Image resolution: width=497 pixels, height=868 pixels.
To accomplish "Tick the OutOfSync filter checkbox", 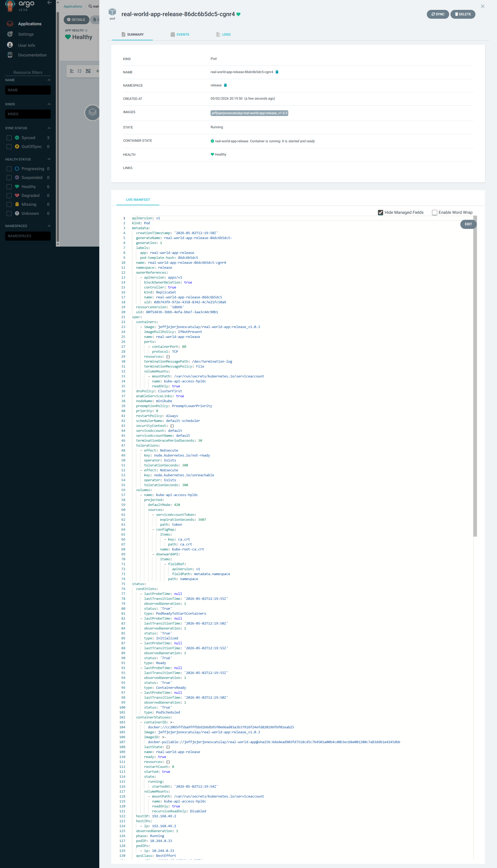I will (9, 147).
